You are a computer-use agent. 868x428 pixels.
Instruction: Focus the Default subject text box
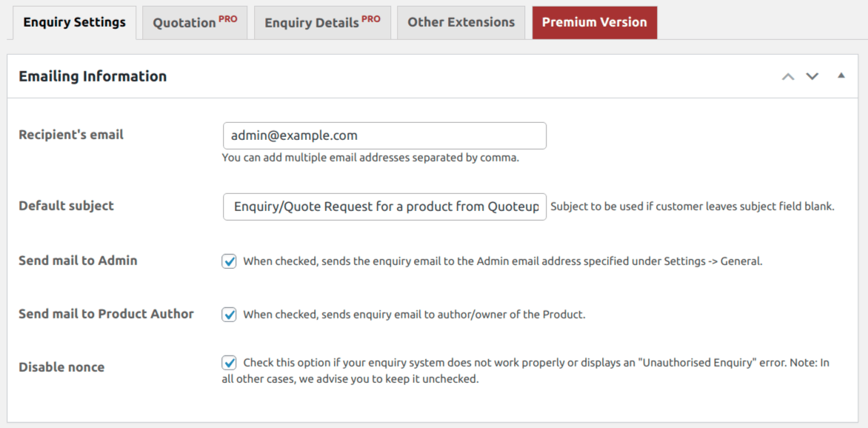[x=384, y=207]
